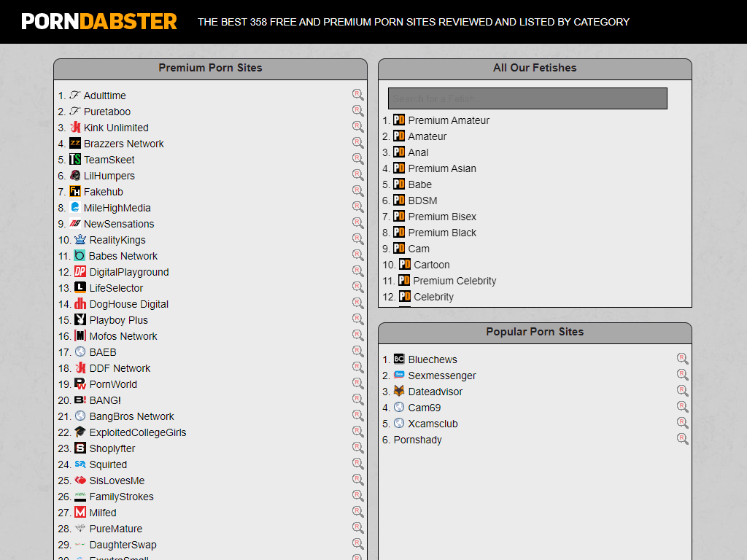Click the LifeSelector favicon icon

click(x=80, y=288)
